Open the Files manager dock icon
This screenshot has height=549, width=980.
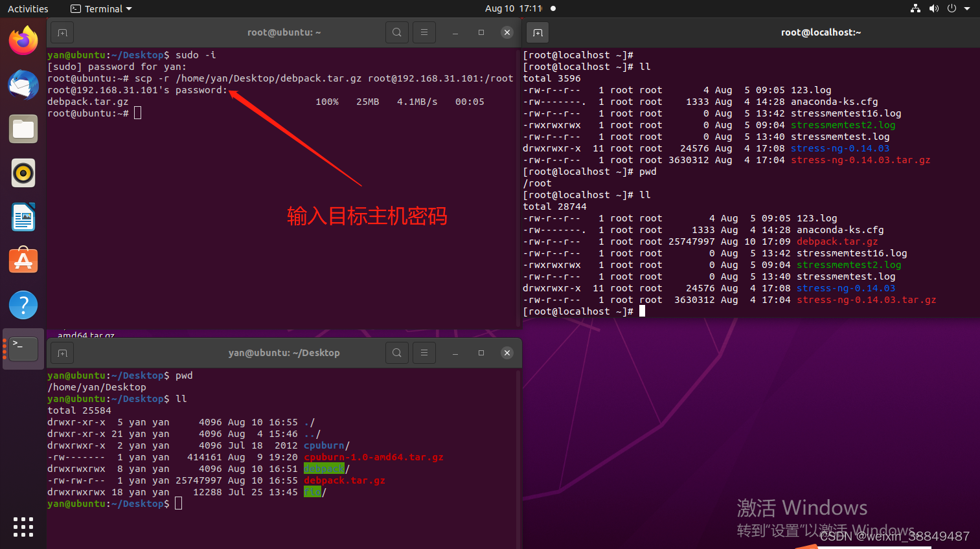point(23,129)
